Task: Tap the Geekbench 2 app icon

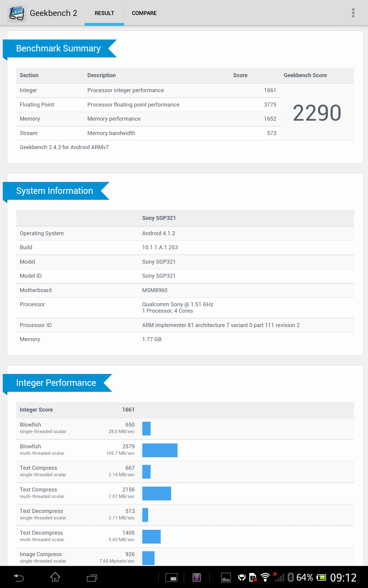Action: (17, 13)
